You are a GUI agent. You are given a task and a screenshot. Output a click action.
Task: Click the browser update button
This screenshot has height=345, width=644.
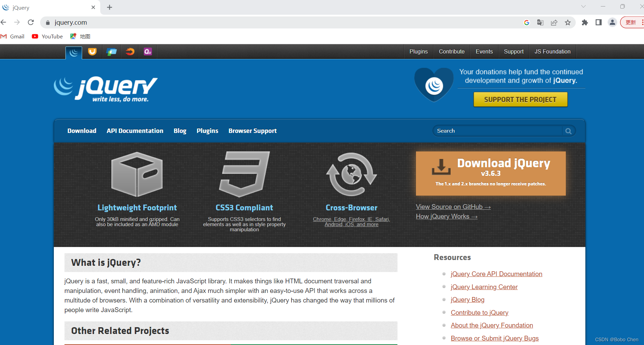632,22
